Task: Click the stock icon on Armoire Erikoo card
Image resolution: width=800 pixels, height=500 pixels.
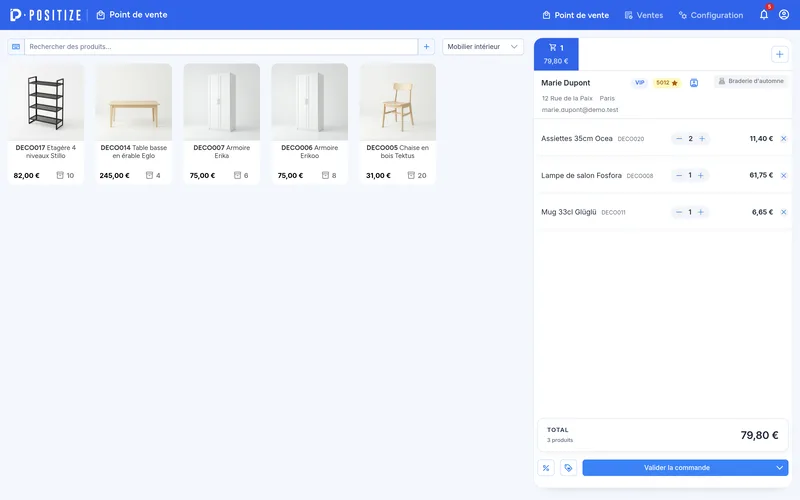Action: pyautogui.click(x=325, y=175)
